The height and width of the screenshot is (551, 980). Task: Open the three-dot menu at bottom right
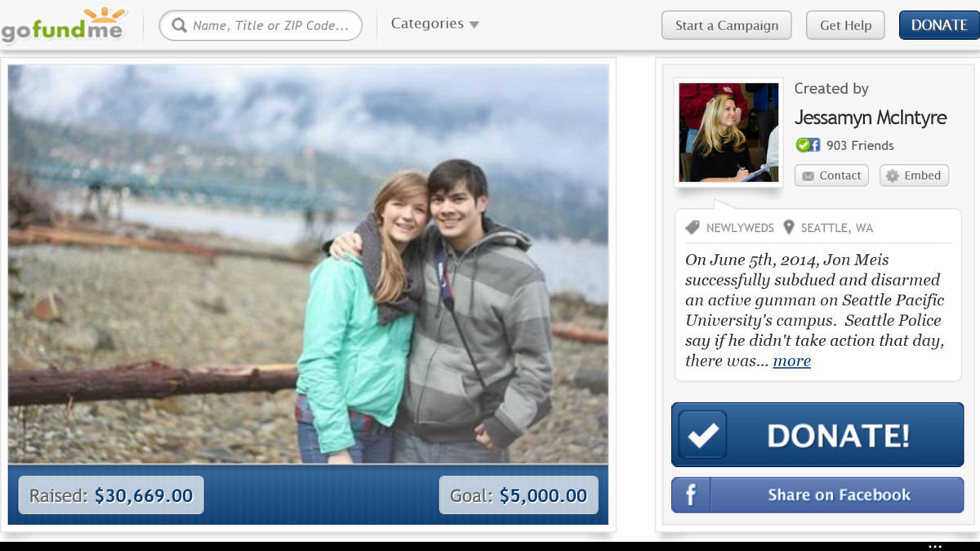click(x=935, y=546)
